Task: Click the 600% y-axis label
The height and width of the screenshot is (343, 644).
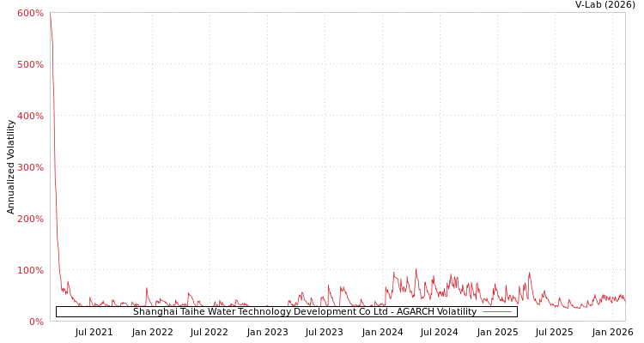Action: coord(30,13)
